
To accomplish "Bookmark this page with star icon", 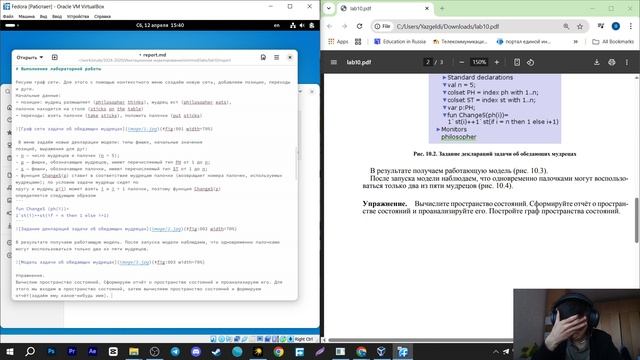I will 580,26.
